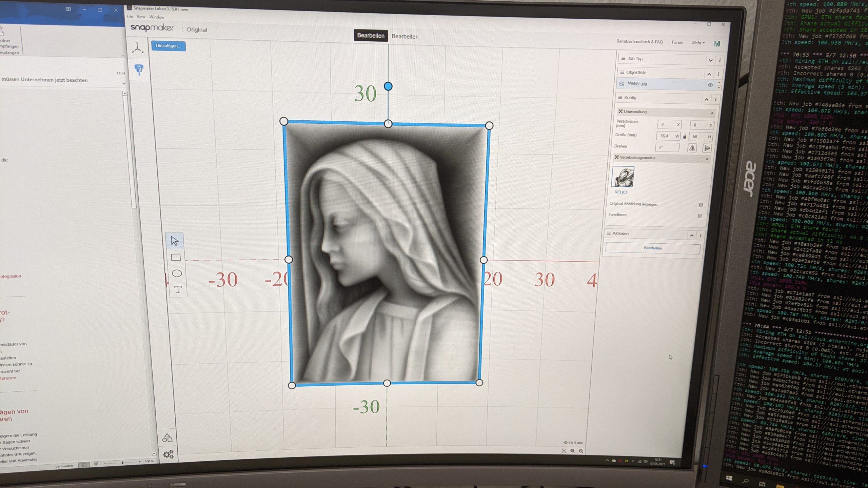This screenshot has height=488, width=868.
Task: Select the arrow pointer tool
Action: pos(175,241)
